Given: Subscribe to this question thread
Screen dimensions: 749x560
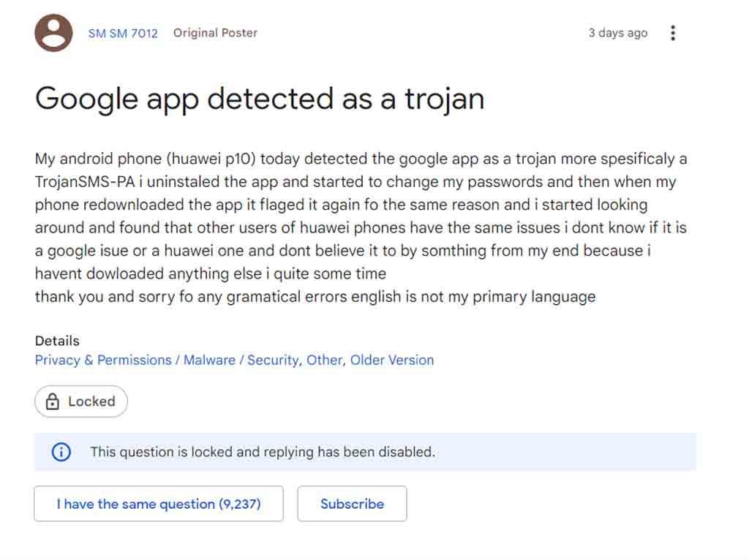Looking at the screenshot, I should 352,504.
